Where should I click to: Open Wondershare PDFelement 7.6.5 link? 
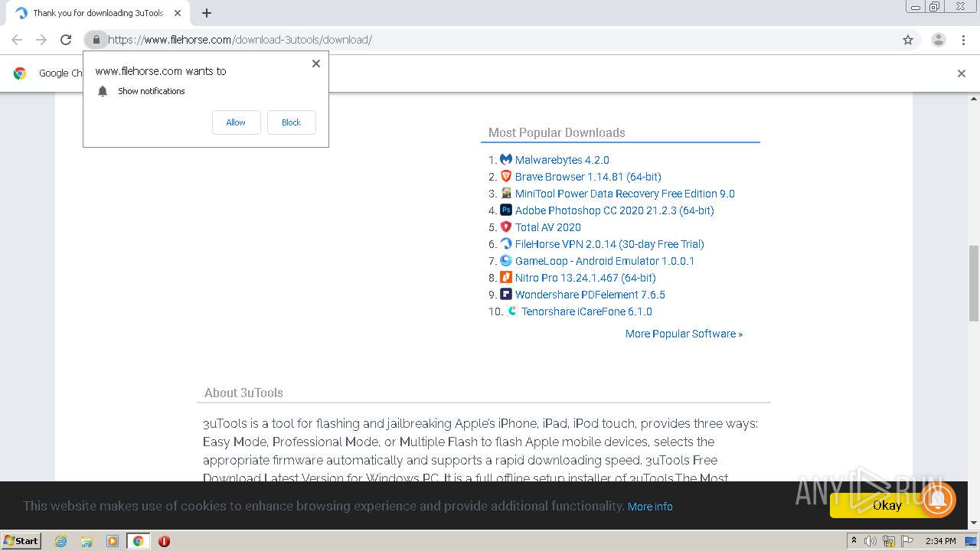(590, 295)
